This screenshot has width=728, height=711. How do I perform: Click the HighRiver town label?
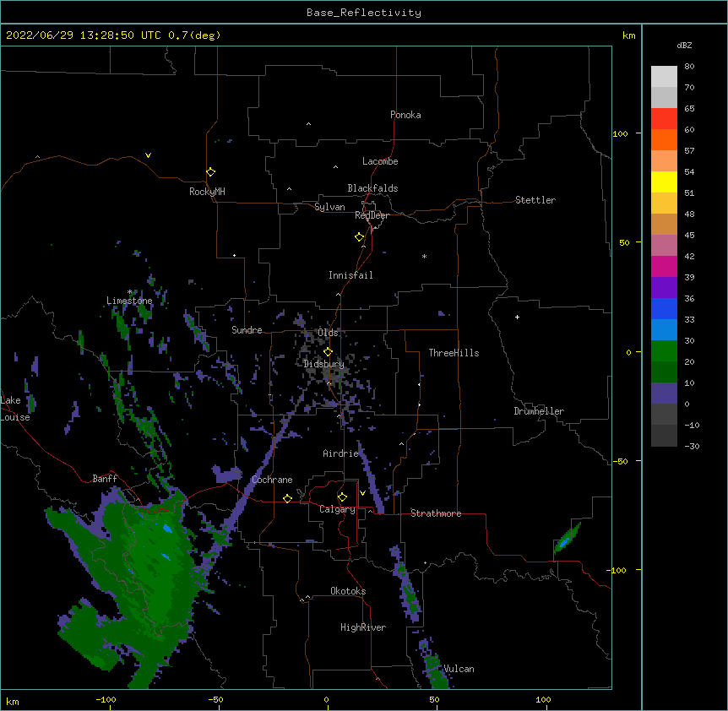coord(363,627)
